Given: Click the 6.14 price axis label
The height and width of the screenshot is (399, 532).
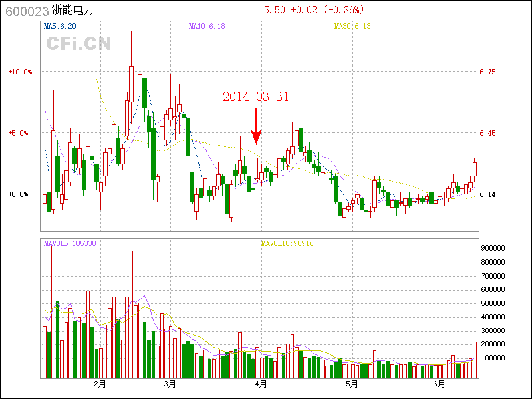Looking at the screenshot, I should pos(488,194).
